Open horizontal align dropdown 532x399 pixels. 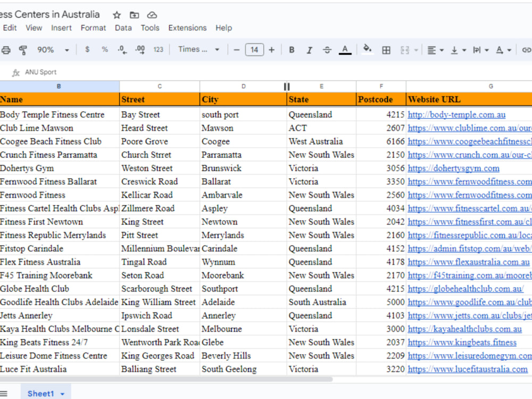tap(435, 50)
